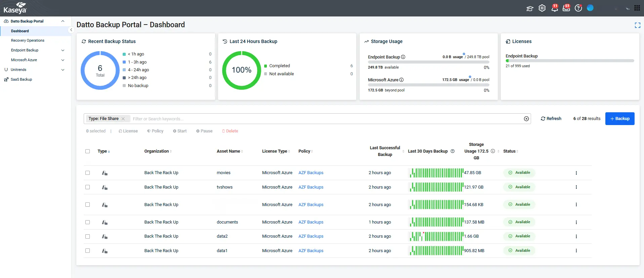Open notifications bell with 11 badge
Image resolution: width=644 pixels, height=278 pixels.
[x=555, y=8]
